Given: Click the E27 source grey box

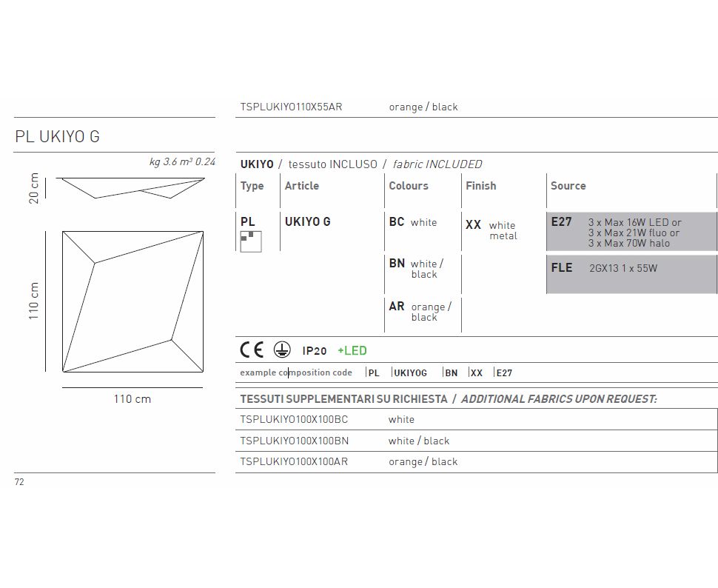Looking at the screenshot, I should coord(631,232).
